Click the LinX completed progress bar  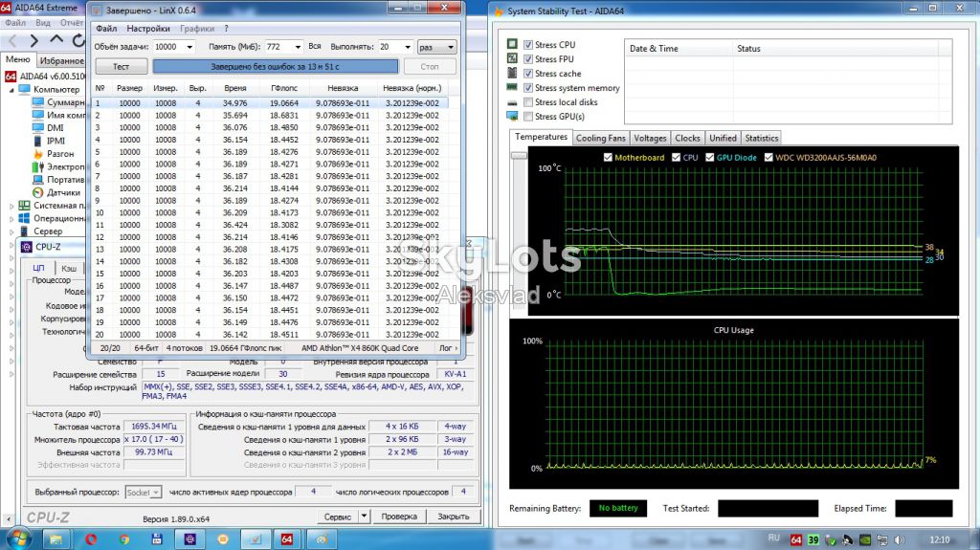pyautogui.click(x=276, y=66)
